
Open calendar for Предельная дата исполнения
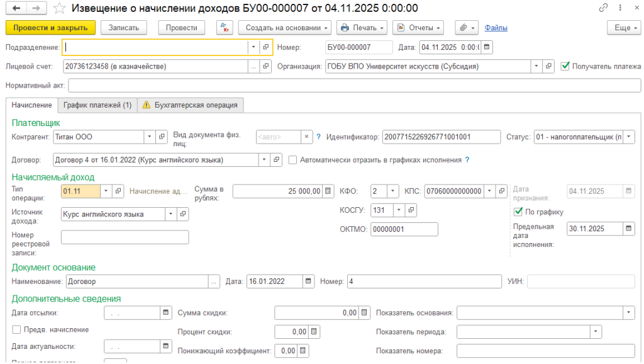[x=629, y=229]
